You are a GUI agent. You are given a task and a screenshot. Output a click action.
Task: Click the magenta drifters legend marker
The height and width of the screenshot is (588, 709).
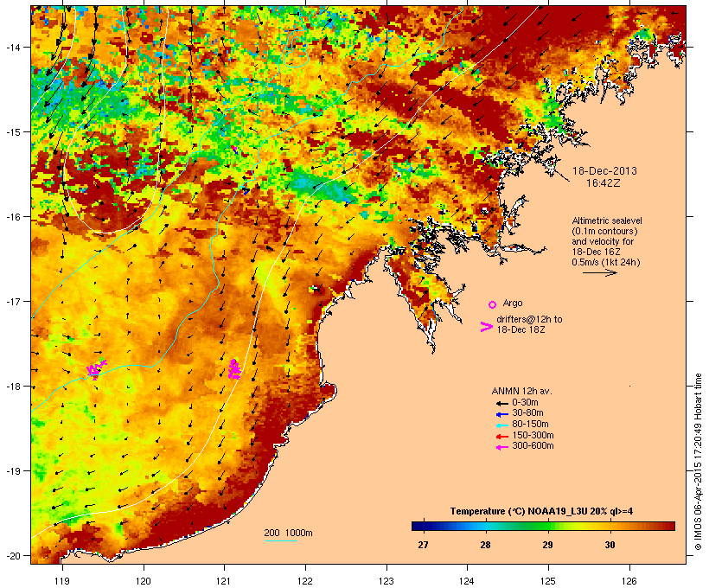[x=487, y=327]
